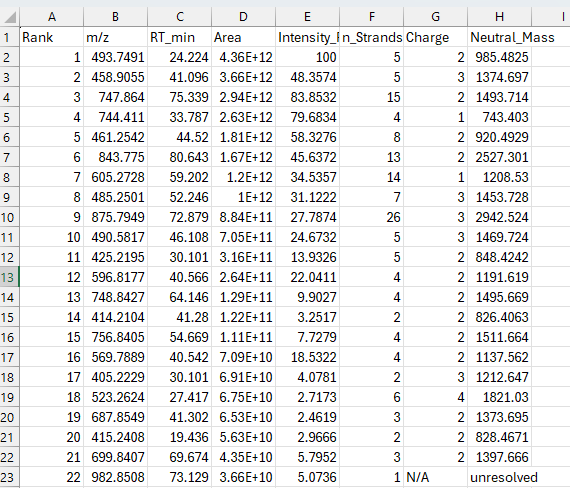Select intensity cell with value 100

[308, 57]
